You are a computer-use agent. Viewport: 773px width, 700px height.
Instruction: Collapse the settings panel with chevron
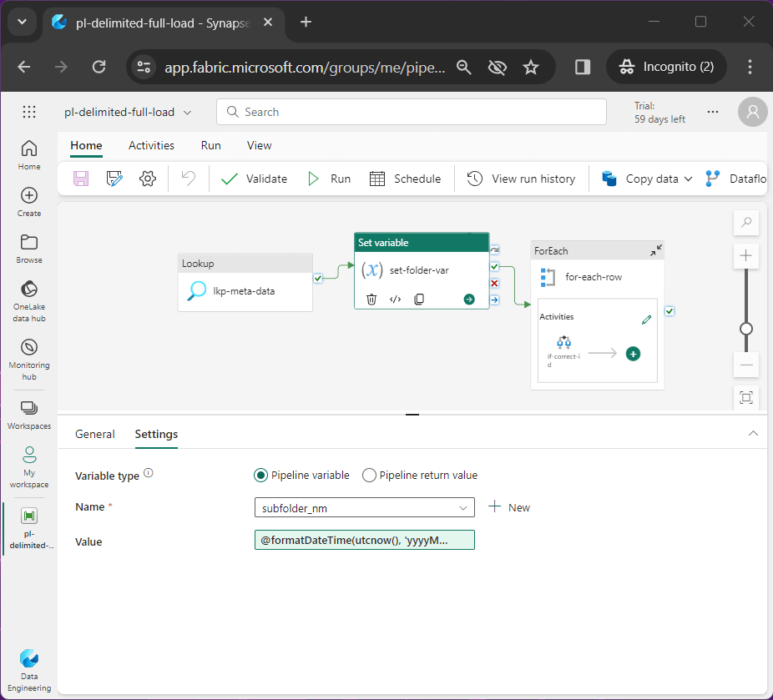pyautogui.click(x=753, y=434)
